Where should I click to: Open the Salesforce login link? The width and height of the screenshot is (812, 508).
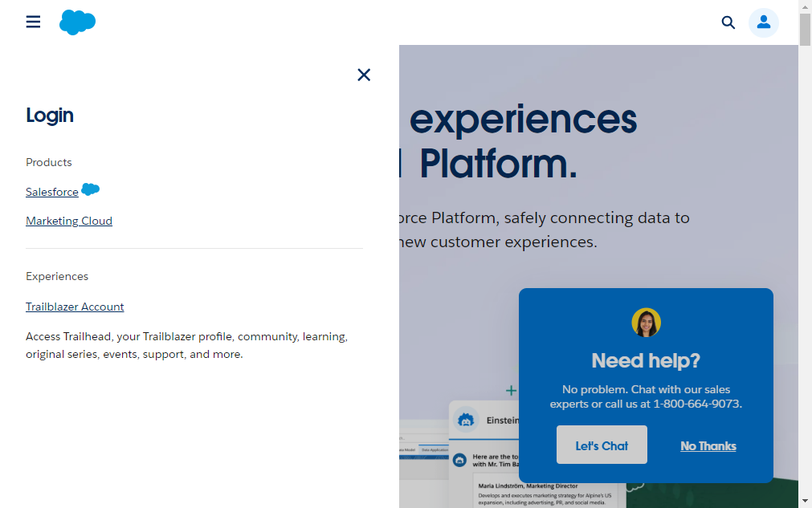point(52,192)
